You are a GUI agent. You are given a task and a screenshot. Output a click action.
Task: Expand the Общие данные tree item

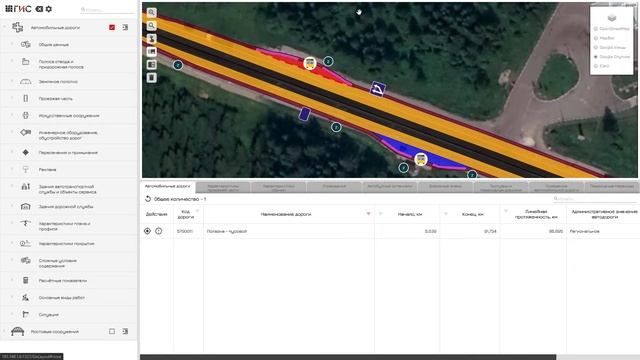pyautogui.click(x=12, y=44)
